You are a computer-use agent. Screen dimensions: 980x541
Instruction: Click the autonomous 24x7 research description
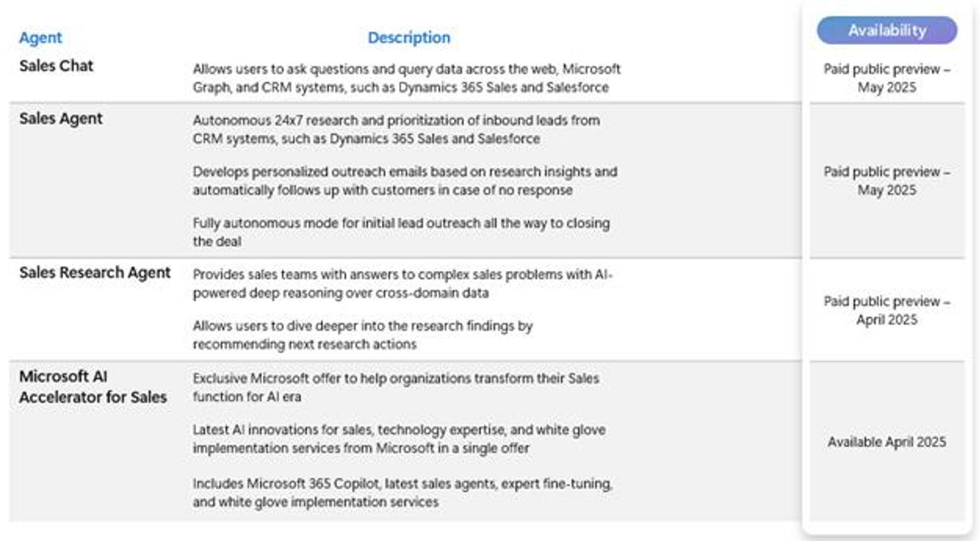[x=396, y=130]
